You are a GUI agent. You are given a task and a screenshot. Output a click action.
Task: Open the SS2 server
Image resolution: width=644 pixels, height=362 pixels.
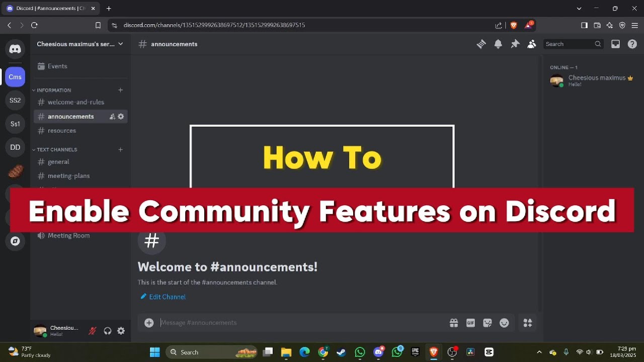tap(15, 100)
